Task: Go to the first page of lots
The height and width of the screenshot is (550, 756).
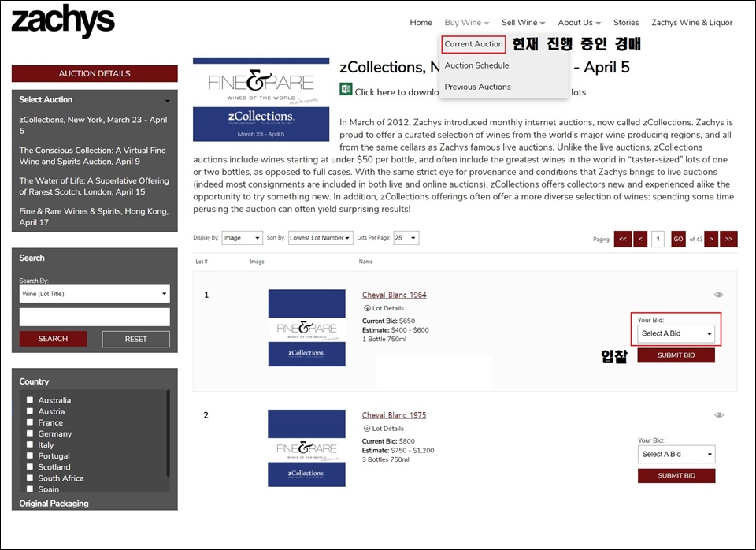Action: [623, 239]
